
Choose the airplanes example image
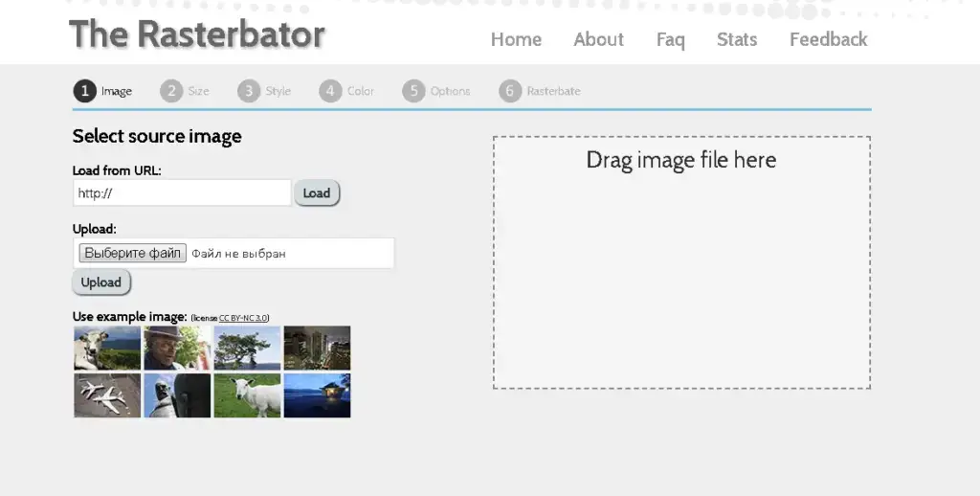[107, 395]
